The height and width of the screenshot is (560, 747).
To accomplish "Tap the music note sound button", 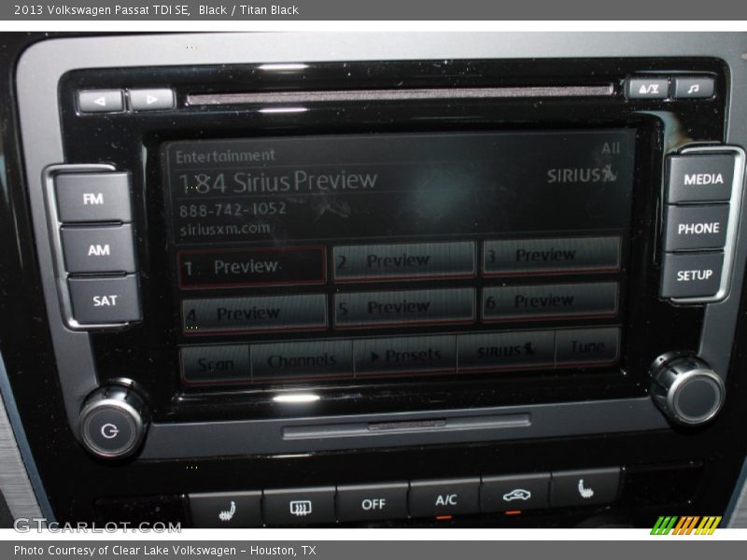I will tap(693, 88).
